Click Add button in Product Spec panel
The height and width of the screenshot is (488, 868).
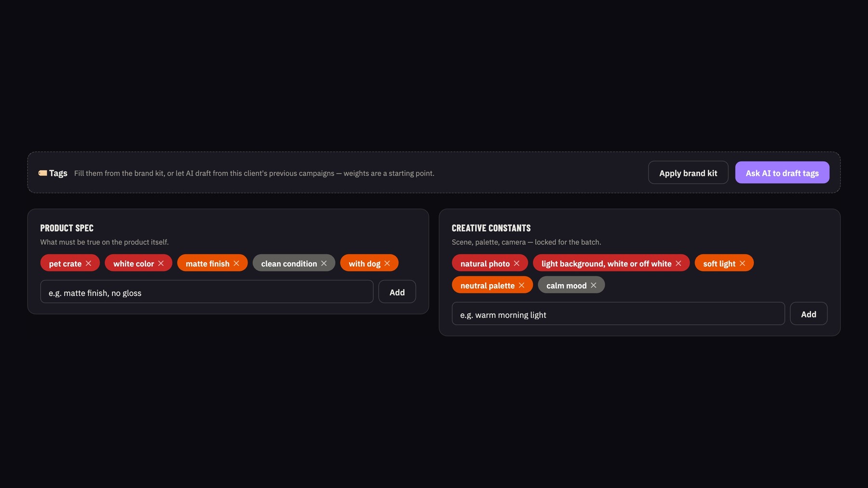397,292
